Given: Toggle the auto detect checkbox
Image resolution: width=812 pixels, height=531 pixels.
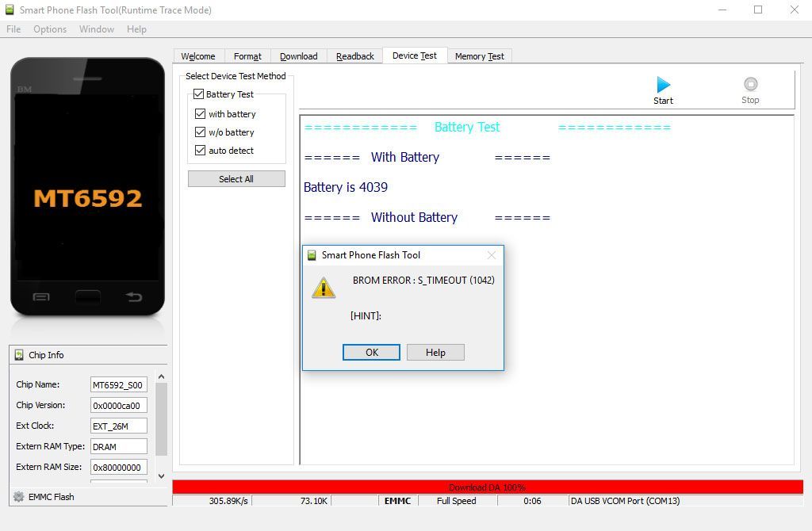Looking at the screenshot, I should tap(200, 150).
